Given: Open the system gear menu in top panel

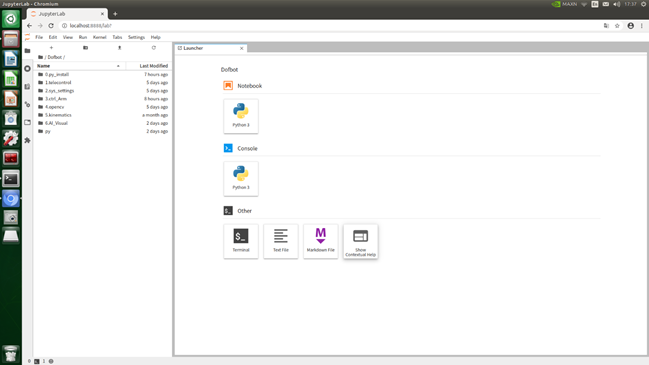Looking at the screenshot, I should (644, 4).
